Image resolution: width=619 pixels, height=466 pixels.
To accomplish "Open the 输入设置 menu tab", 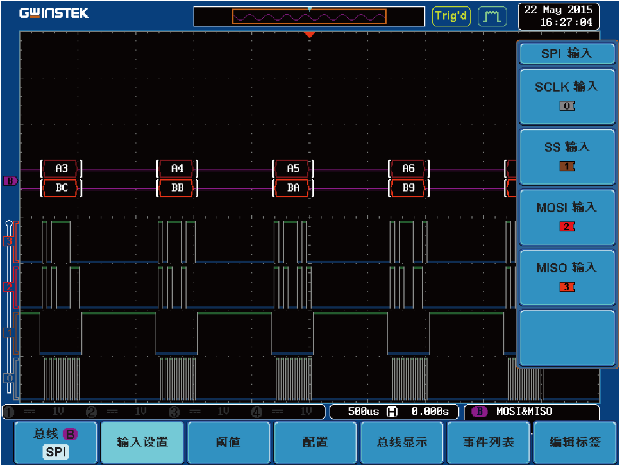I will click(x=141, y=442).
